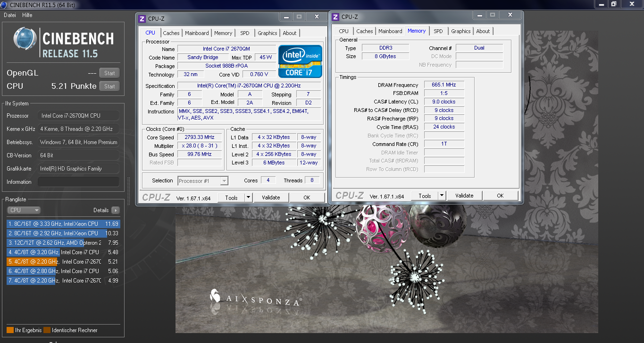Click OK in right CPU-Z window
This screenshot has height=343, width=644.
click(x=500, y=196)
